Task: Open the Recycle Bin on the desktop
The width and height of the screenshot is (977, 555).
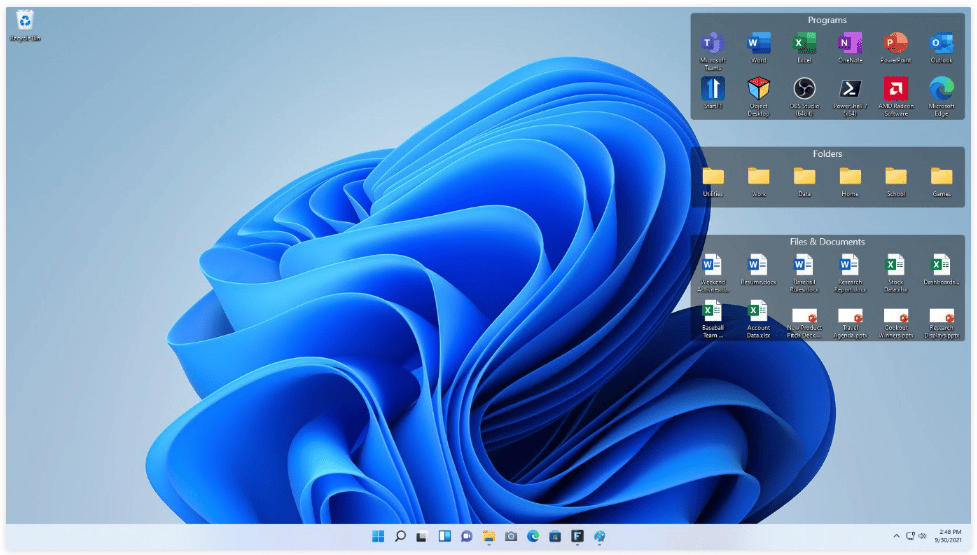Action: [x=25, y=26]
